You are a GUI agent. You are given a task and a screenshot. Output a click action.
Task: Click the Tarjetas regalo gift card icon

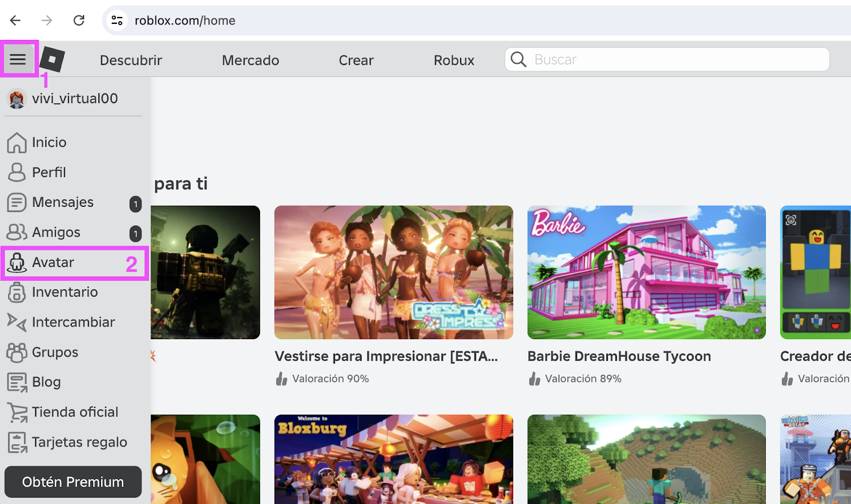(17, 442)
